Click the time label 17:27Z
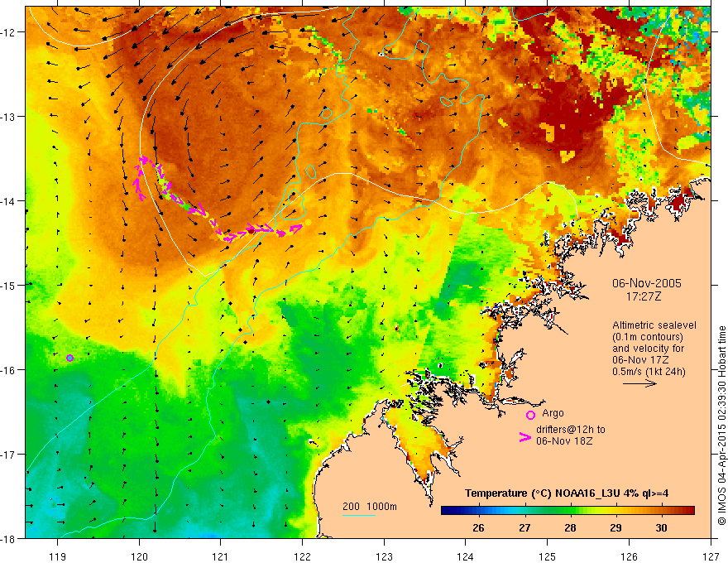 [643, 296]
